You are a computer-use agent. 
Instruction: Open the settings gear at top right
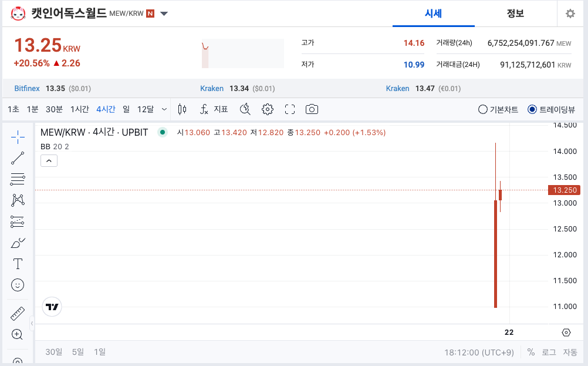tap(570, 14)
